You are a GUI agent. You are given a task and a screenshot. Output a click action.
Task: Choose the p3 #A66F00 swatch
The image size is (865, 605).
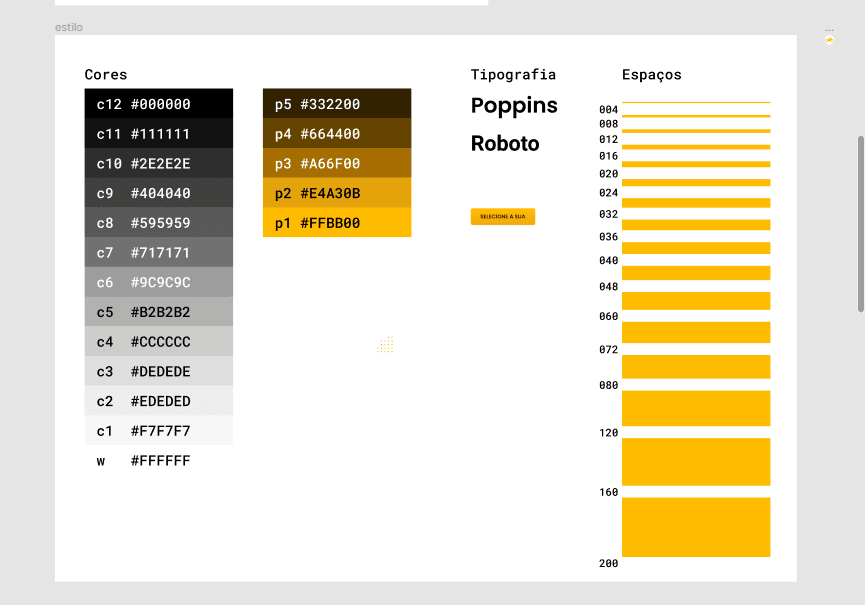click(337, 164)
